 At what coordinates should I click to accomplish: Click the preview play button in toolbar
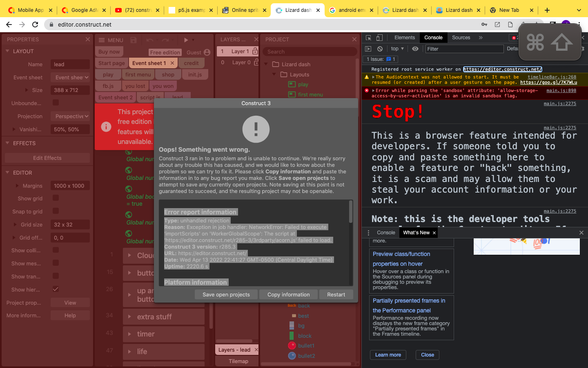point(186,40)
